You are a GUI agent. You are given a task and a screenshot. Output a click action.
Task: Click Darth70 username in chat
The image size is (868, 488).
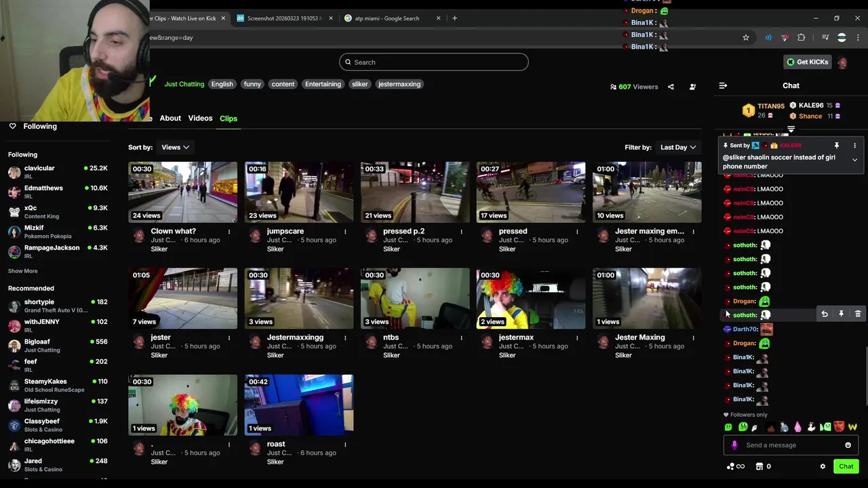[x=745, y=329]
